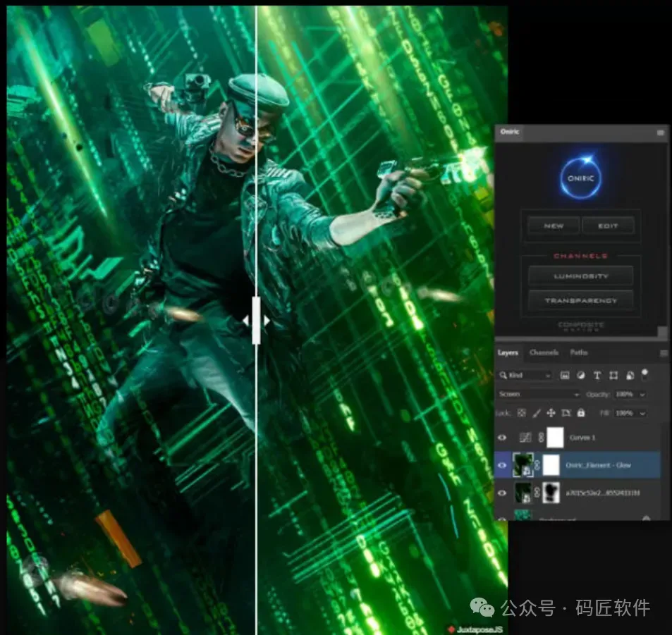Screen dimensions: 672x635
Task: Click the JuxtaposeJS credit link
Action: click(x=475, y=629)
